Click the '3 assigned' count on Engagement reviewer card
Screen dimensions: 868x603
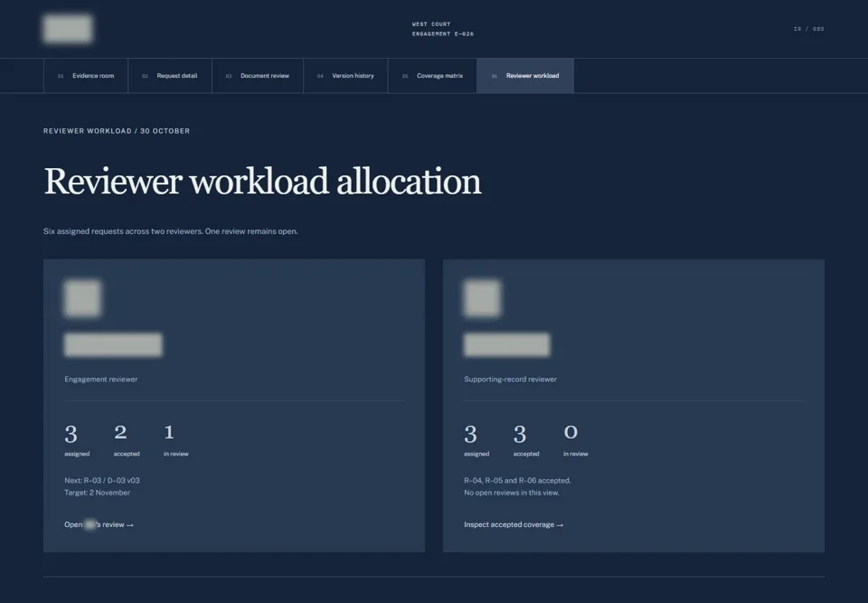coord(77,440)
